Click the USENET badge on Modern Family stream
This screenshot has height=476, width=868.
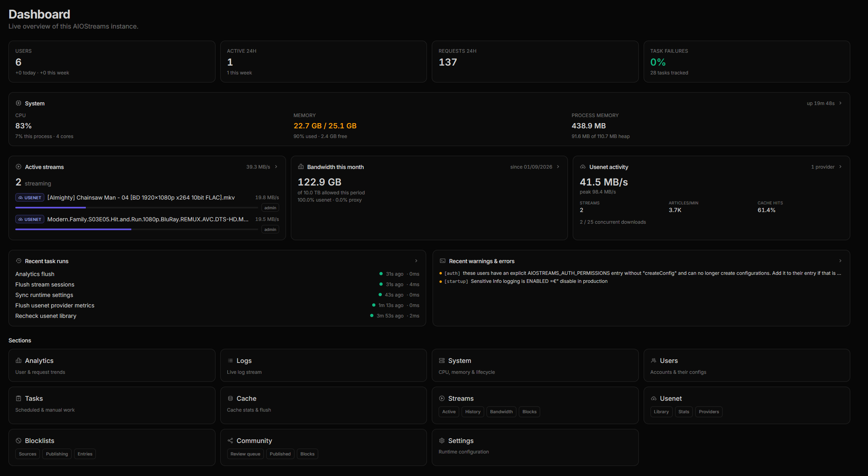coord(30,219)
